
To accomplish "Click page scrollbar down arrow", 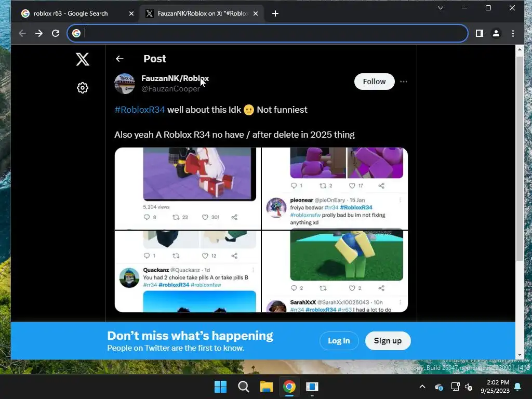I will coord(520,355).
